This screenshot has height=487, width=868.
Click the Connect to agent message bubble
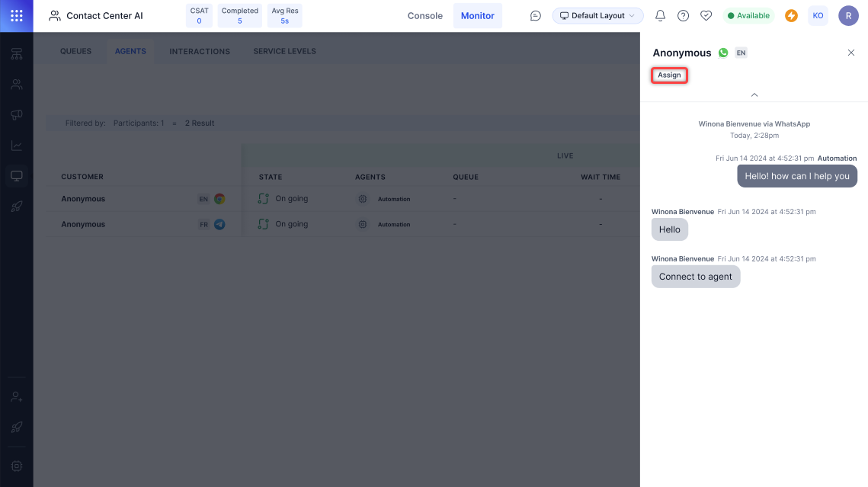pos(696,277)
